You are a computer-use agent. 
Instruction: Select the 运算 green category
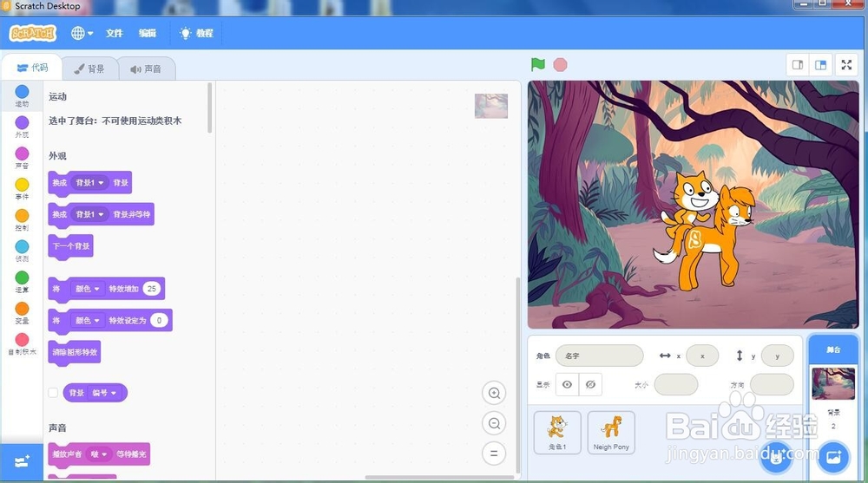coord(23,281)
